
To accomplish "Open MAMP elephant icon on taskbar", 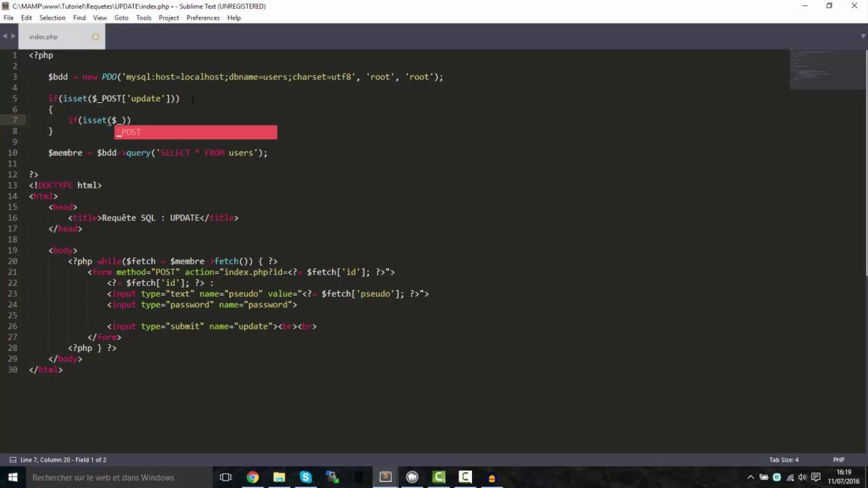I will pos(412,477).
